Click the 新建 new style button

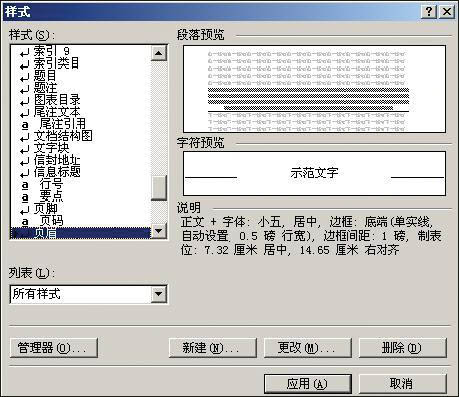pyautogui.click(x=213, y=348)
